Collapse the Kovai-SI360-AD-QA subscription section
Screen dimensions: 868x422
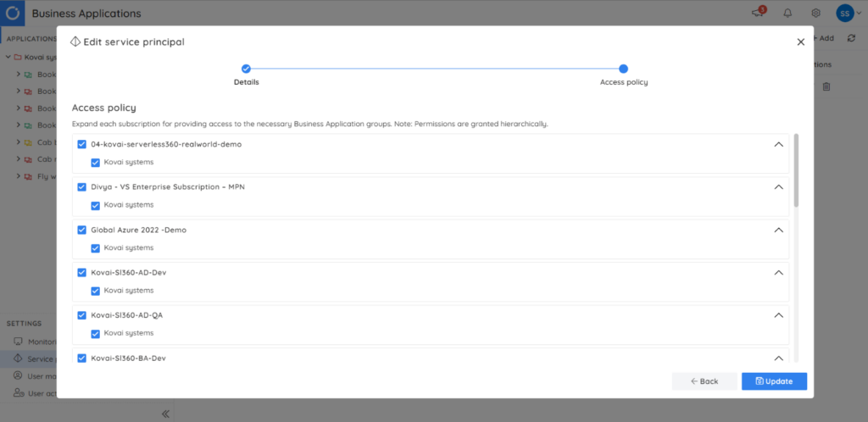tap(778, 315)
